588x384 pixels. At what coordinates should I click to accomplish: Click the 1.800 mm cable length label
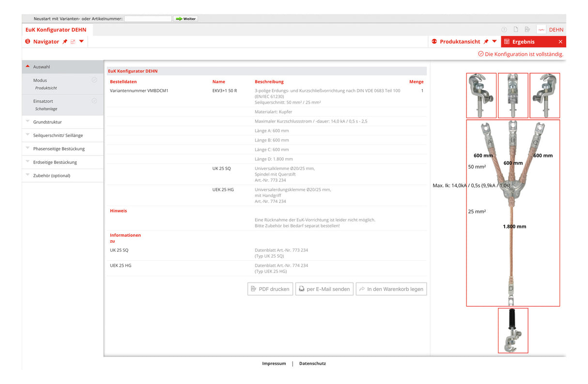(514, 226)
